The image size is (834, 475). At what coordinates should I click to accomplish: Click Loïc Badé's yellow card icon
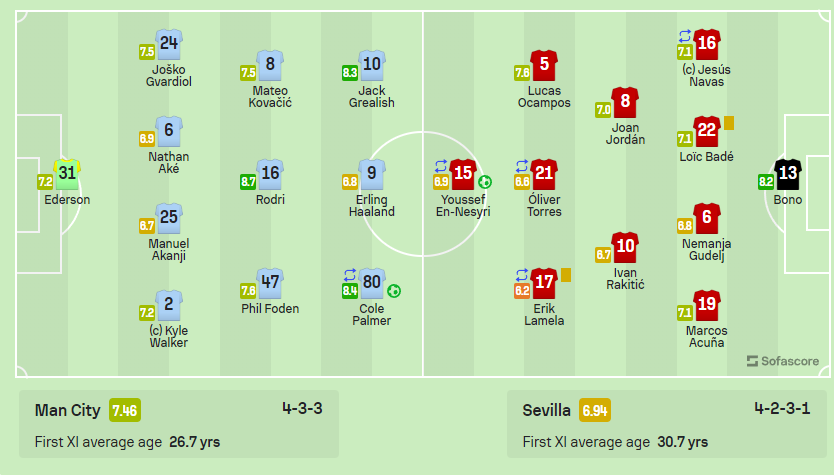[729, 123]
